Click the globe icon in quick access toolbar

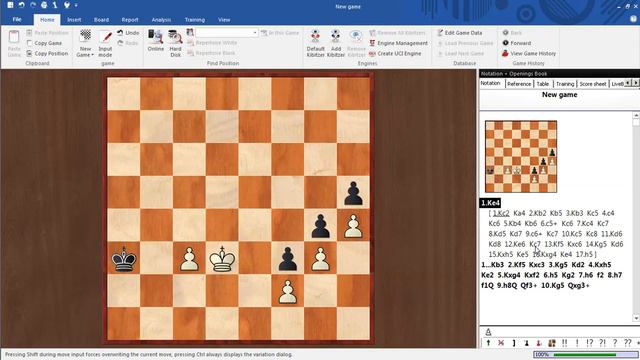point(44,5)
